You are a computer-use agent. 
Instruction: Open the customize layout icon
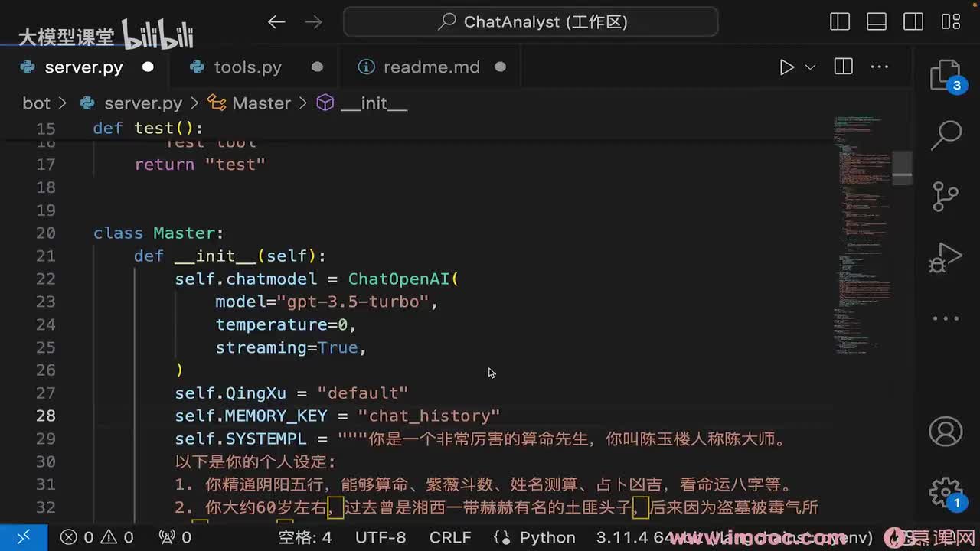950,22
